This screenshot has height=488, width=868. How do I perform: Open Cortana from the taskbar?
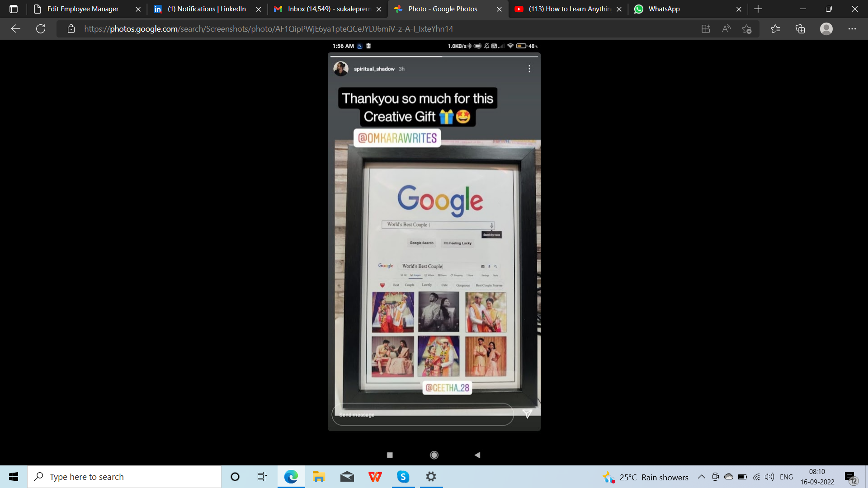[235, 477]
